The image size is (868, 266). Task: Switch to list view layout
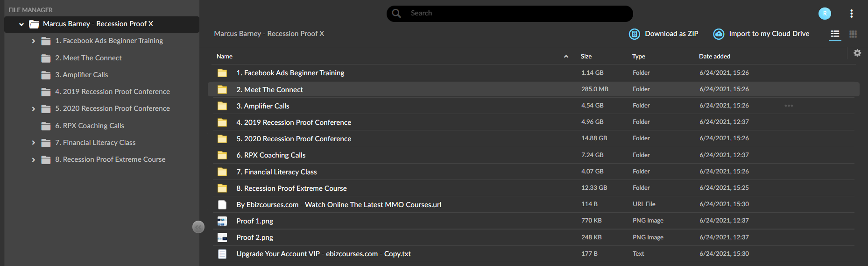click(x=835, y=34)
